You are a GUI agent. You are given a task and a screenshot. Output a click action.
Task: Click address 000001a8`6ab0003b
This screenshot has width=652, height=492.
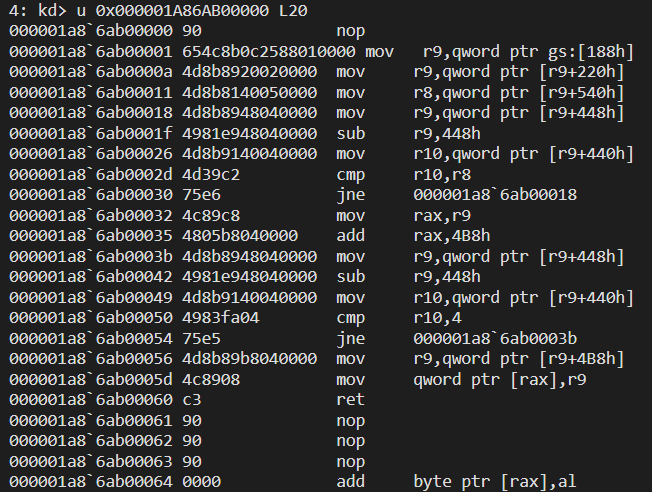tap(91, 257)
